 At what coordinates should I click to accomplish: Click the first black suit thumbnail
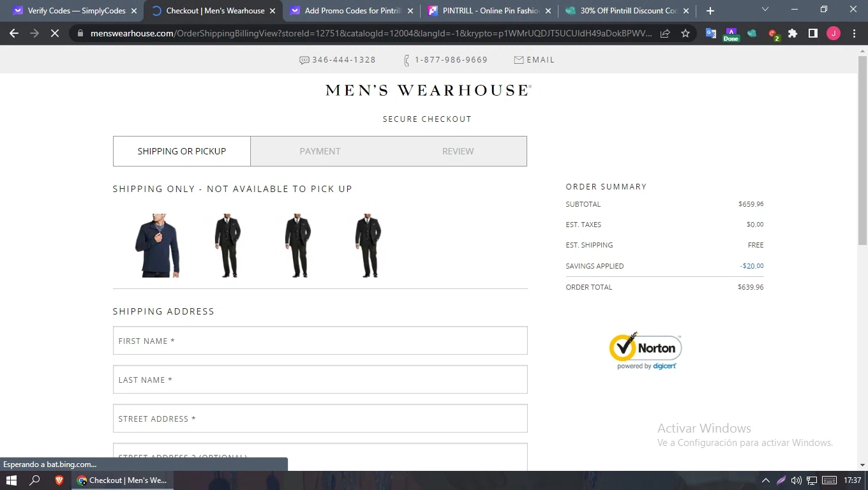(x=228, y=246)
